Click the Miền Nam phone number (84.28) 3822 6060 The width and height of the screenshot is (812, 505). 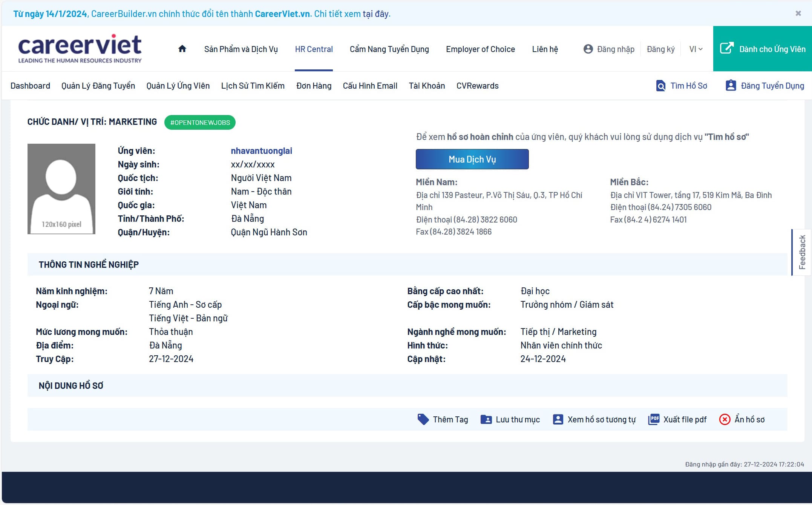point(485,219)
